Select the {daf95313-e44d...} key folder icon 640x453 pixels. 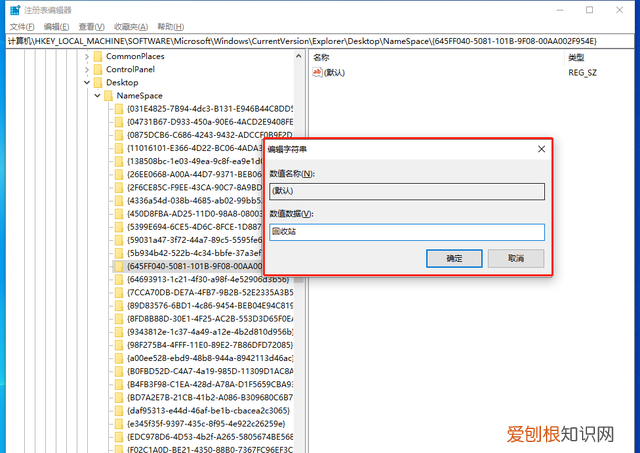[118, 409]
